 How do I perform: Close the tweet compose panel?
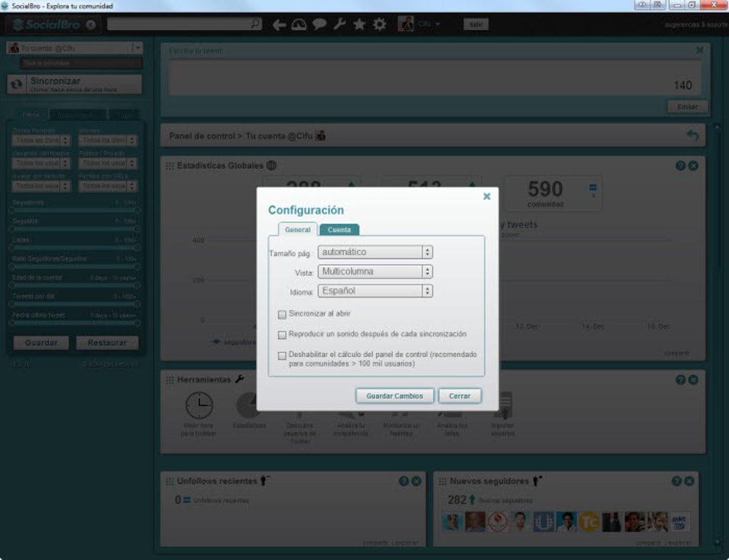pyautogui.click(x=700, y=50)
